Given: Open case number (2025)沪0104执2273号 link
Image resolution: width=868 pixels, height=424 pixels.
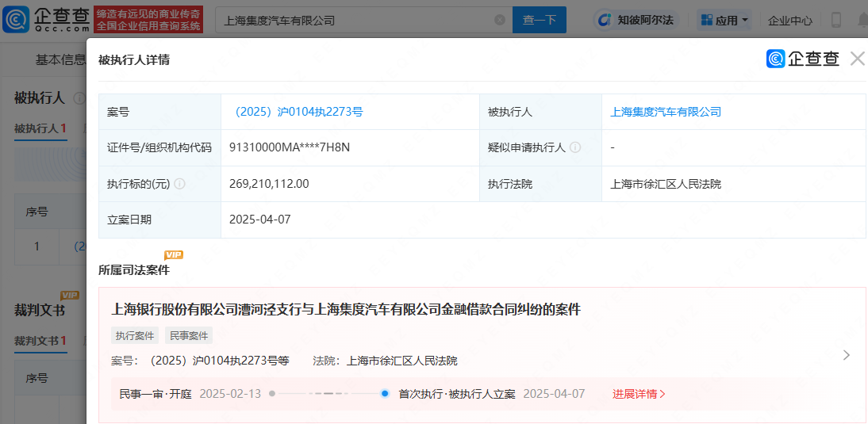Looking at the screenshot, I should point(295,112).
